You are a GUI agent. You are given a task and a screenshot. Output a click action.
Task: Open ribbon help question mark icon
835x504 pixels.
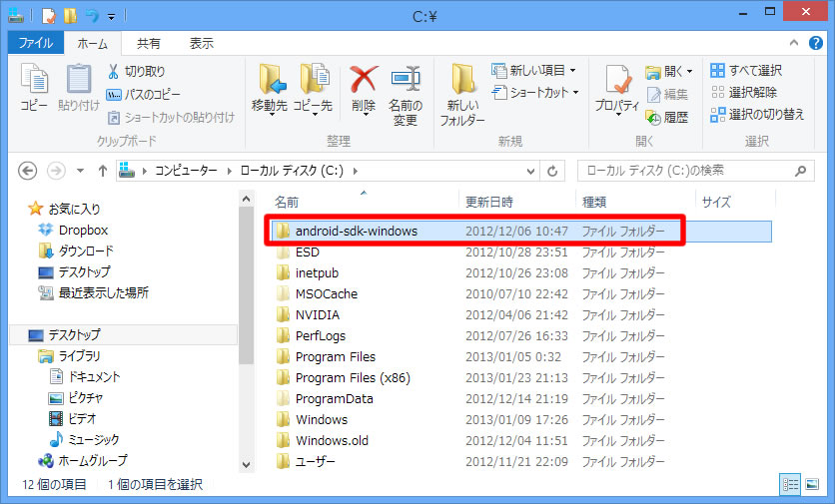tap(815, 43)
